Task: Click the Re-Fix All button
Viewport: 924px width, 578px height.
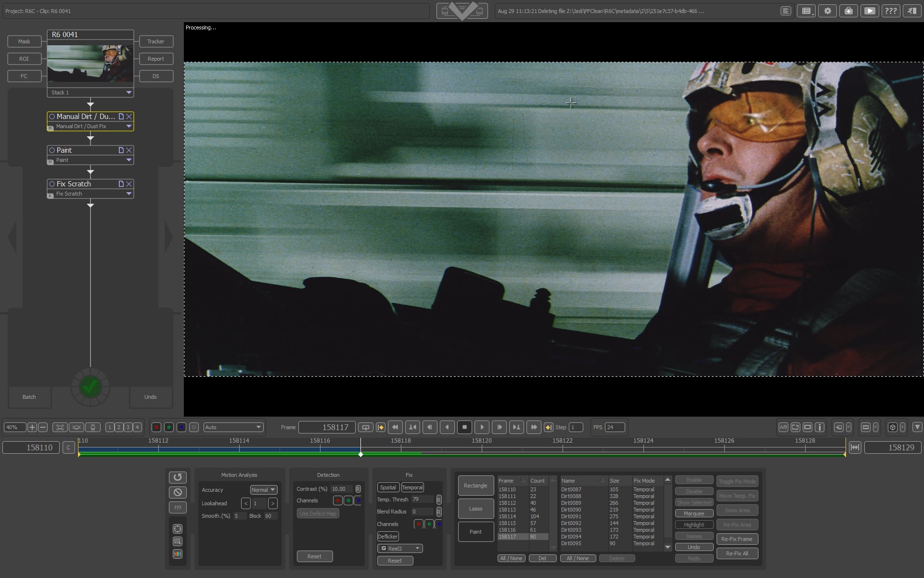Action: click(737, 553)
